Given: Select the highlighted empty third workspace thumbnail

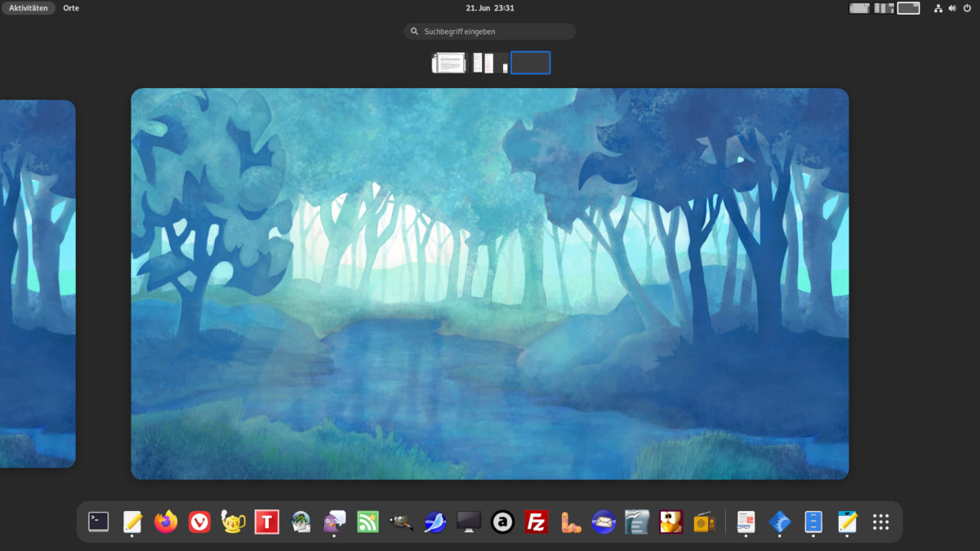Looking at the screenshot, I should click(531, 63).
